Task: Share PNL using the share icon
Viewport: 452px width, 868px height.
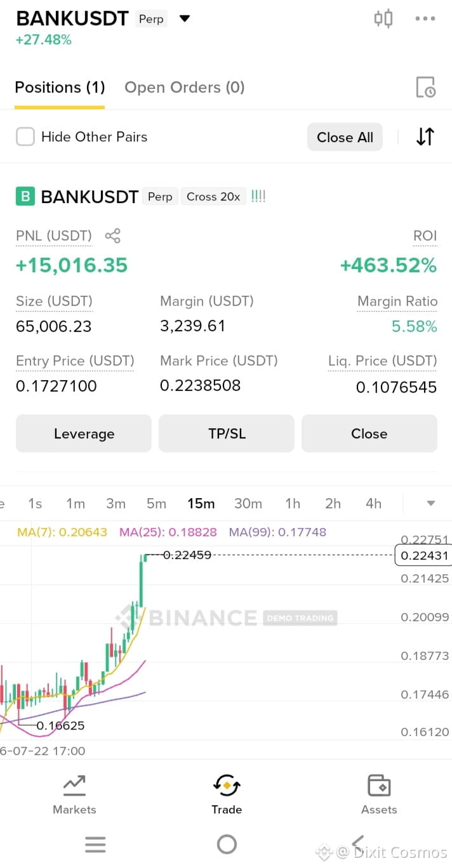Action: pos(112,236)
